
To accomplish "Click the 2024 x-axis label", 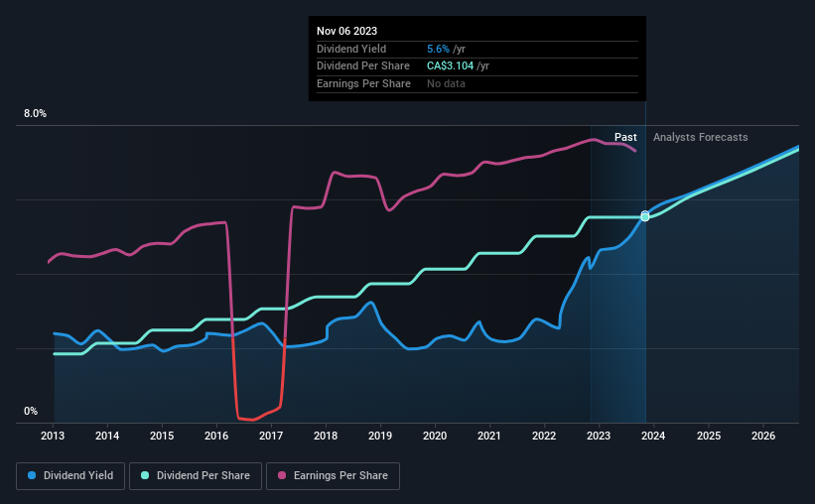I will point(653,436).
